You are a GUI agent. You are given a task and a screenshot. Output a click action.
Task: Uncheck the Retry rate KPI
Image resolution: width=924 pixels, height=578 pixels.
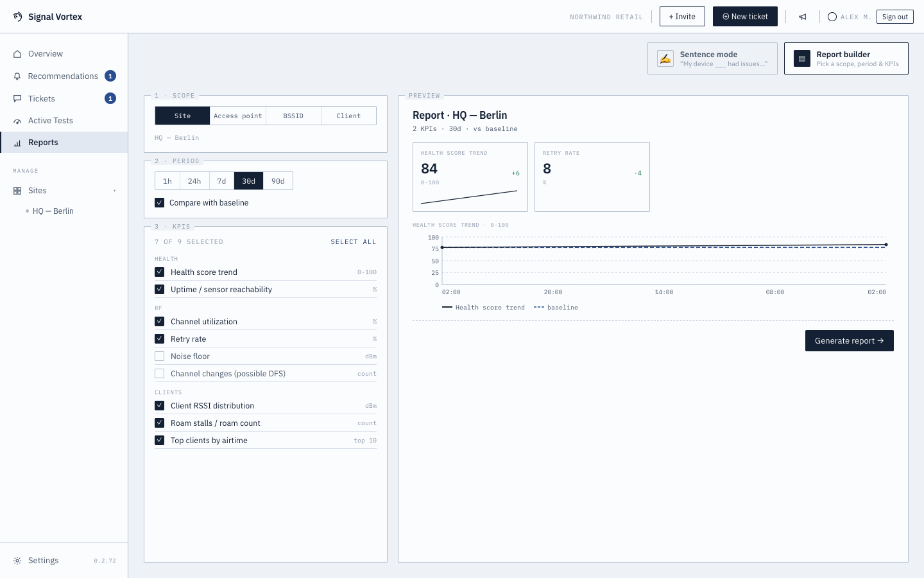(160, 339)
